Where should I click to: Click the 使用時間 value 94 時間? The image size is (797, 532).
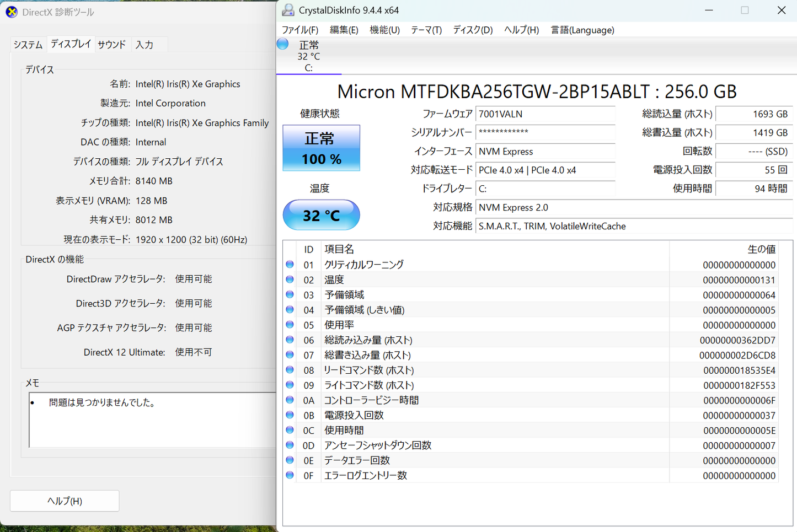tap(753, 189)
